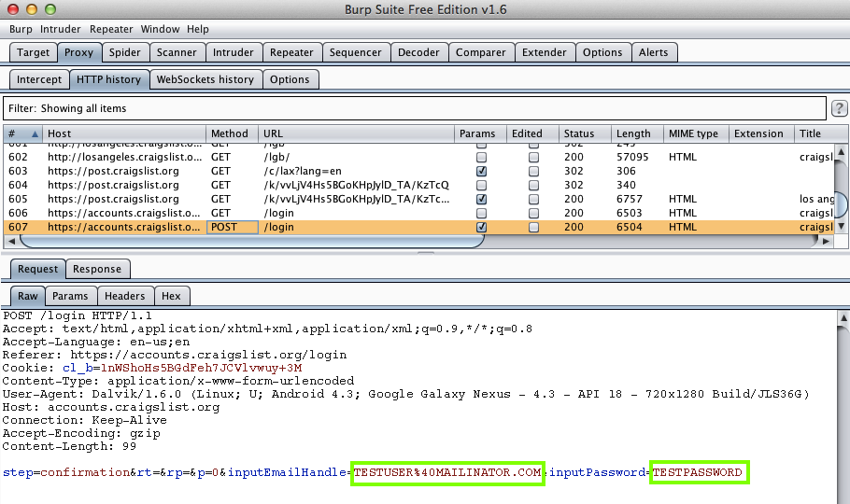Click the request pane scrollbar up arrow
850x504 pixels.
point(841,317)
